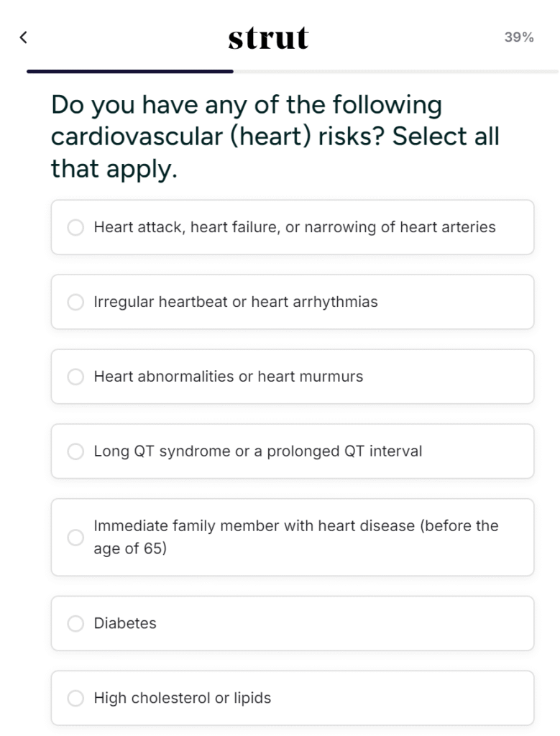Tick the radio circle for Long QT syndrome

pyautogui.click(x=75, y=451)
